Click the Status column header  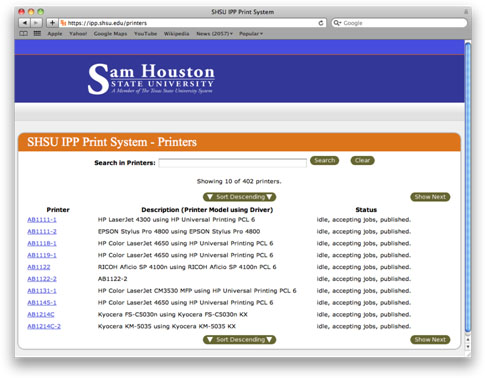366,210
